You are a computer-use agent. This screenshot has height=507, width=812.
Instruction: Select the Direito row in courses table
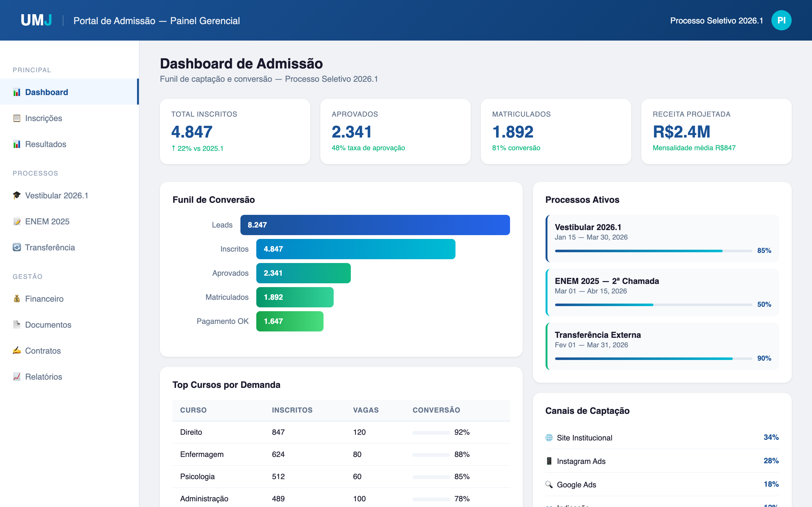point(341,432)
